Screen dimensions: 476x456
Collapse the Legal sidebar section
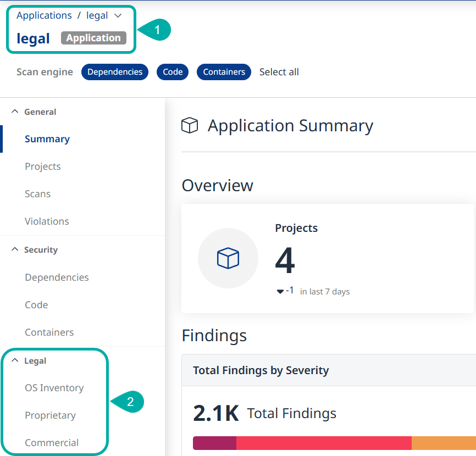(15, 360)
